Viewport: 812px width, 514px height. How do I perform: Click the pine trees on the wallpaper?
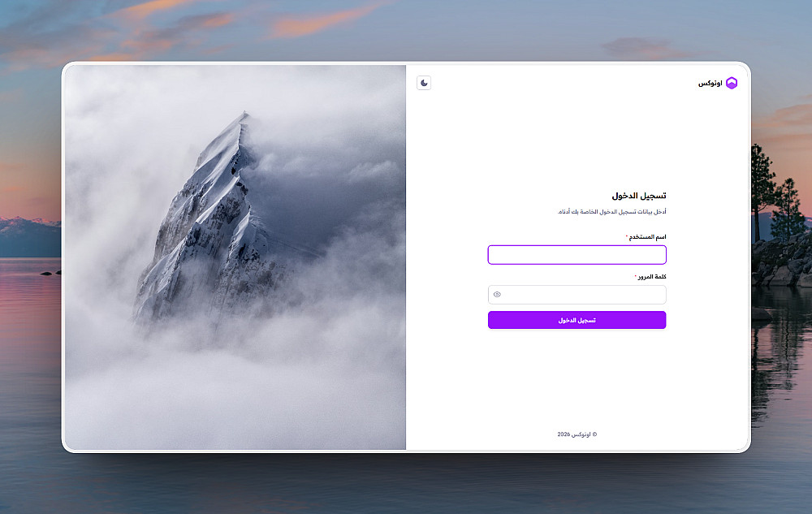[x=777, y=207]
